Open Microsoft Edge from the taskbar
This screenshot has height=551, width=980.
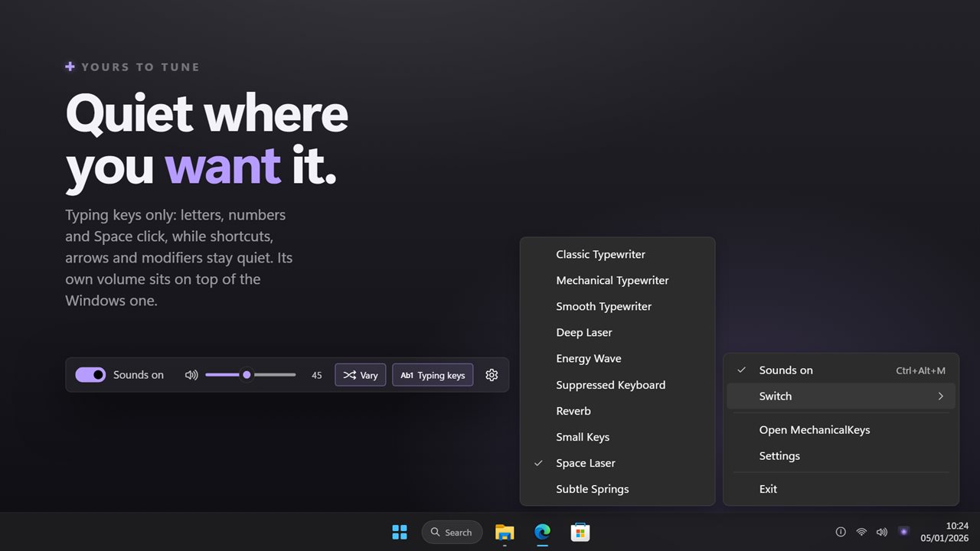pyautogui.click(x=542, y=532)
